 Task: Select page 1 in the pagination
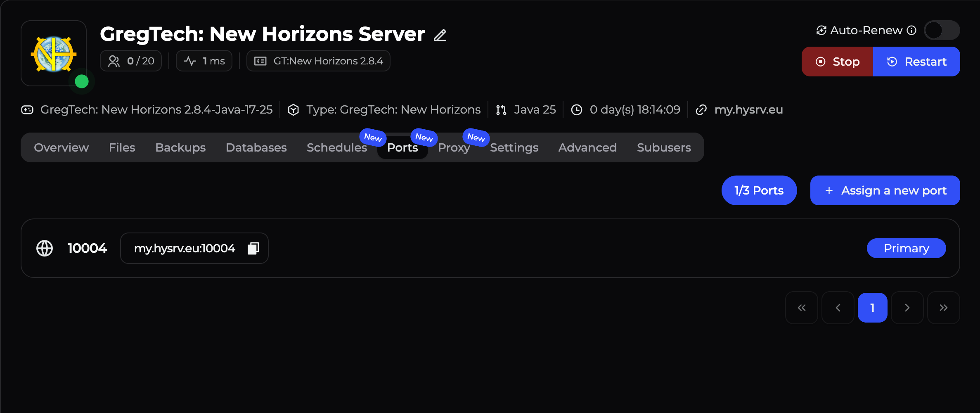(x=872, y=307)
